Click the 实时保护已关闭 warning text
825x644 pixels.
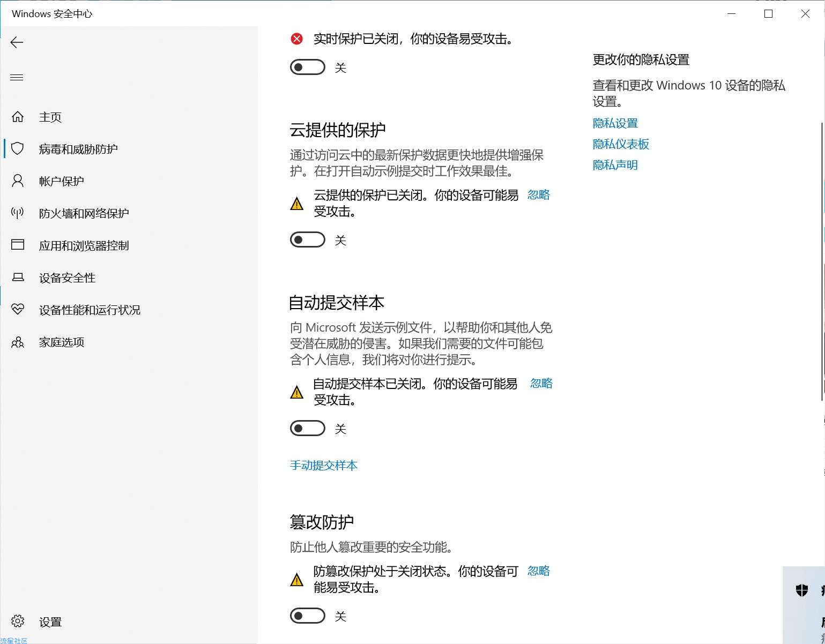pos(413,39)
